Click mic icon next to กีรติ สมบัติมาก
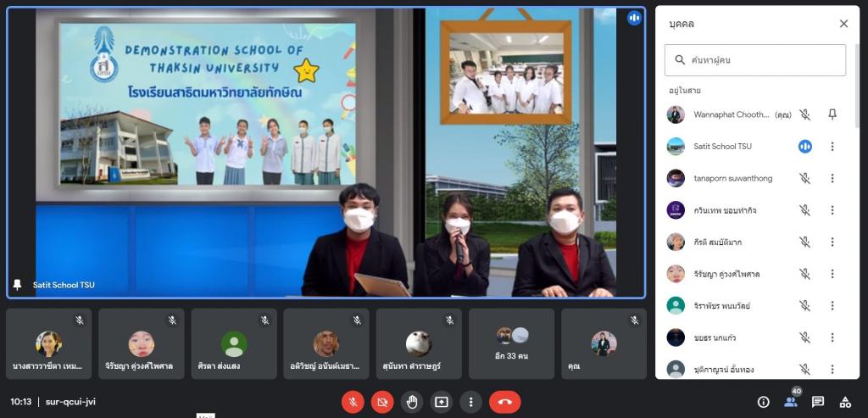 click(805, 242)
